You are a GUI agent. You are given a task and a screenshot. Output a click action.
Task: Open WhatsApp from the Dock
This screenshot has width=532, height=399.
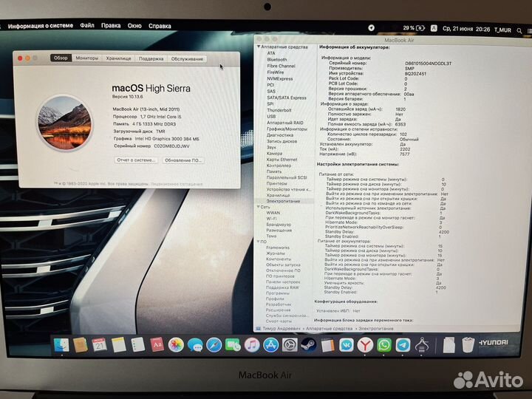(384, 345)
